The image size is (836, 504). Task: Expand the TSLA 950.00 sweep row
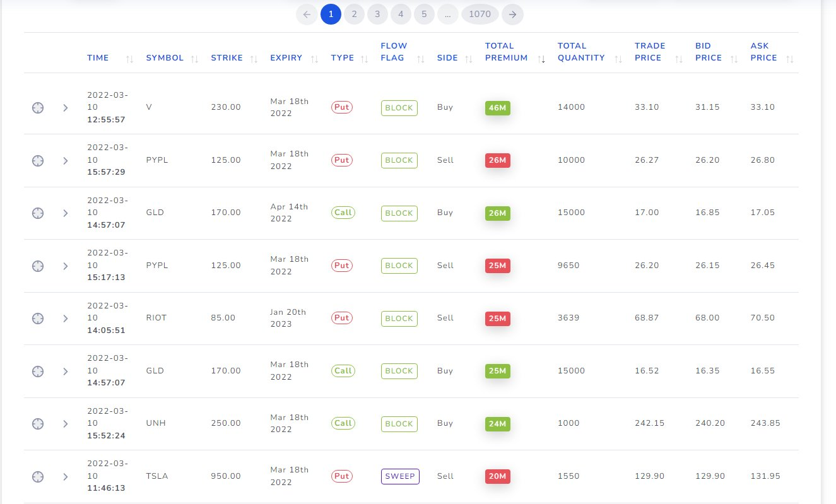[65, 477]
